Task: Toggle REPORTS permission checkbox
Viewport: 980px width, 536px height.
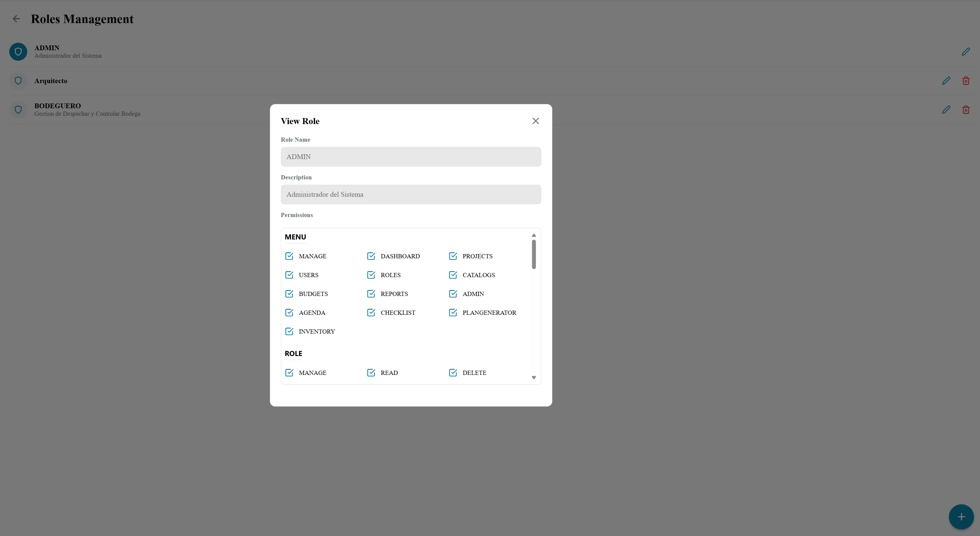Action: (371, 294)
